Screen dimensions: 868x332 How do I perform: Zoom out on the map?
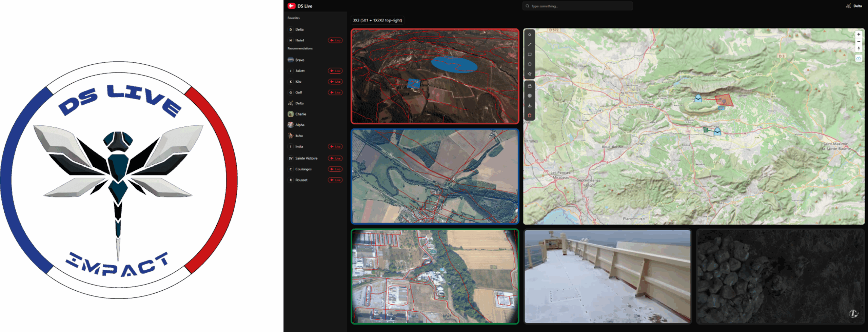(859, 41)
